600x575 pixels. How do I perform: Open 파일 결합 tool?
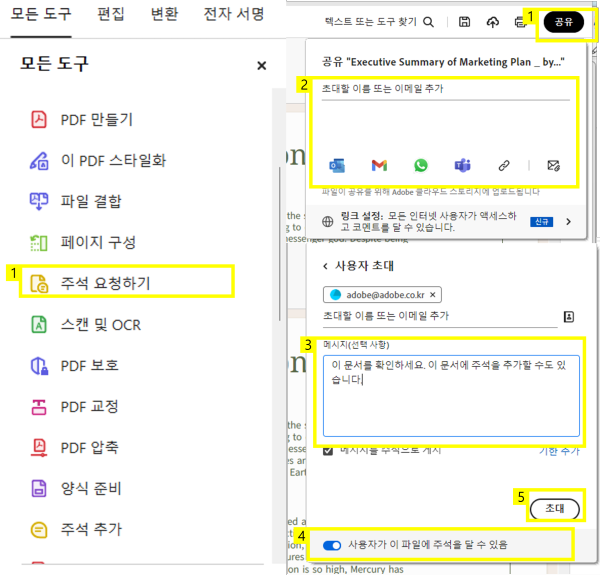coord(75,201)
